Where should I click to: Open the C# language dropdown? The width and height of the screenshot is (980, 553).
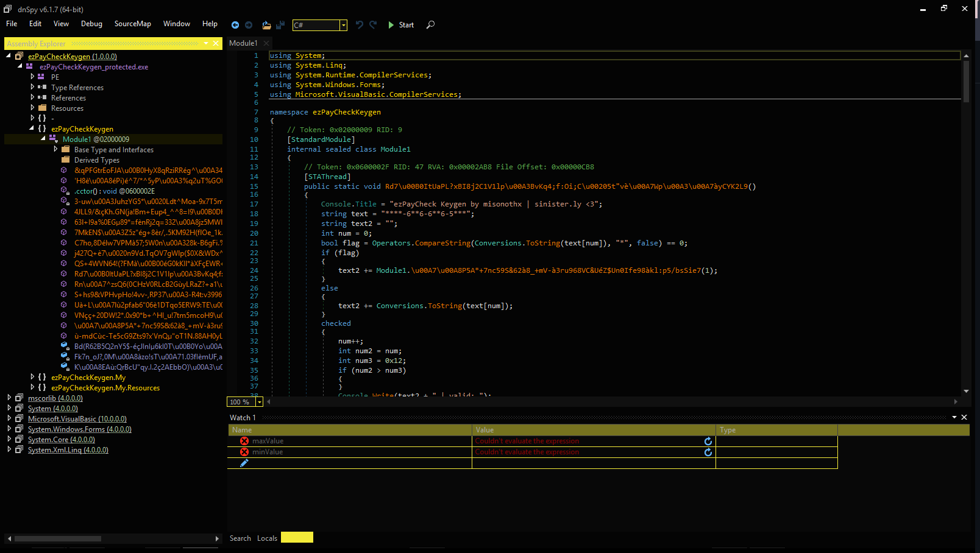[x=344, y=25]
